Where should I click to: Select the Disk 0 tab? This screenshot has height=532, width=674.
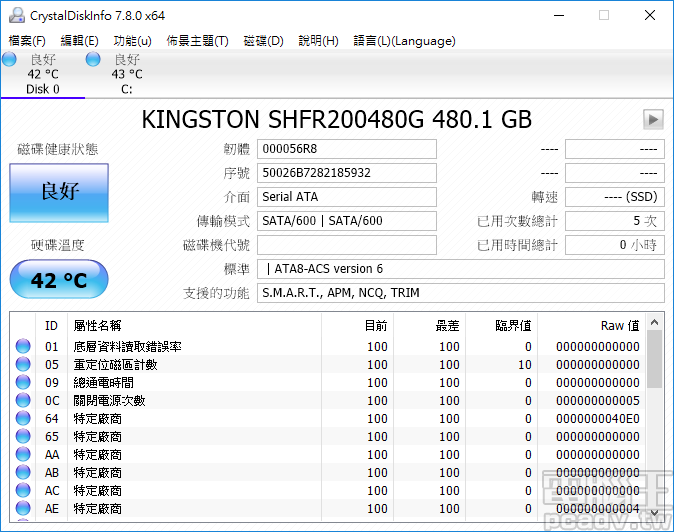pos(43,74)
